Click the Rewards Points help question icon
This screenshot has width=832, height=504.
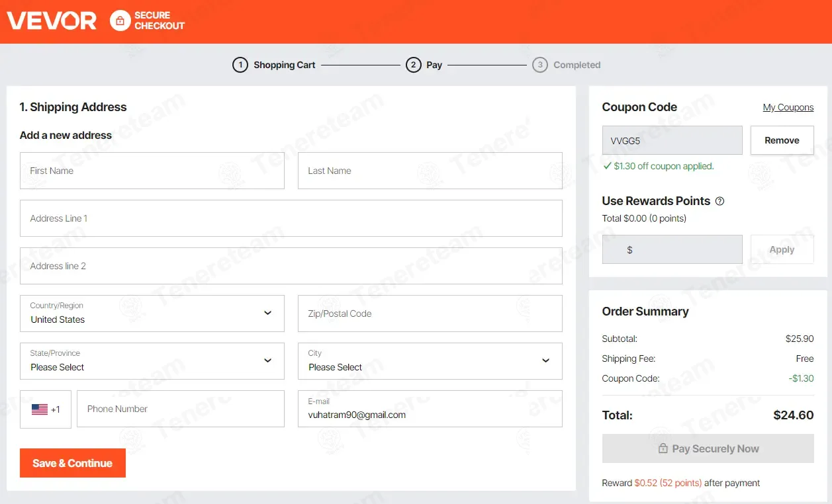[720, 201]
